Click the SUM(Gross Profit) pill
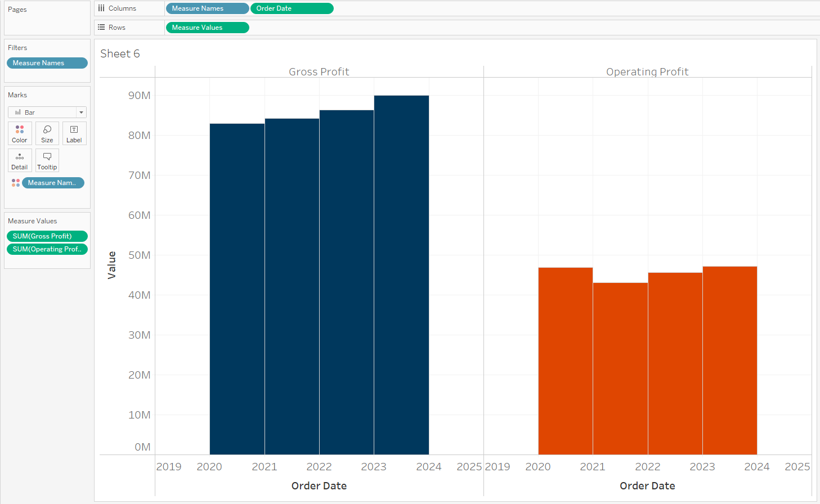Screen dimensions: 820x504 tap(47, 236)
